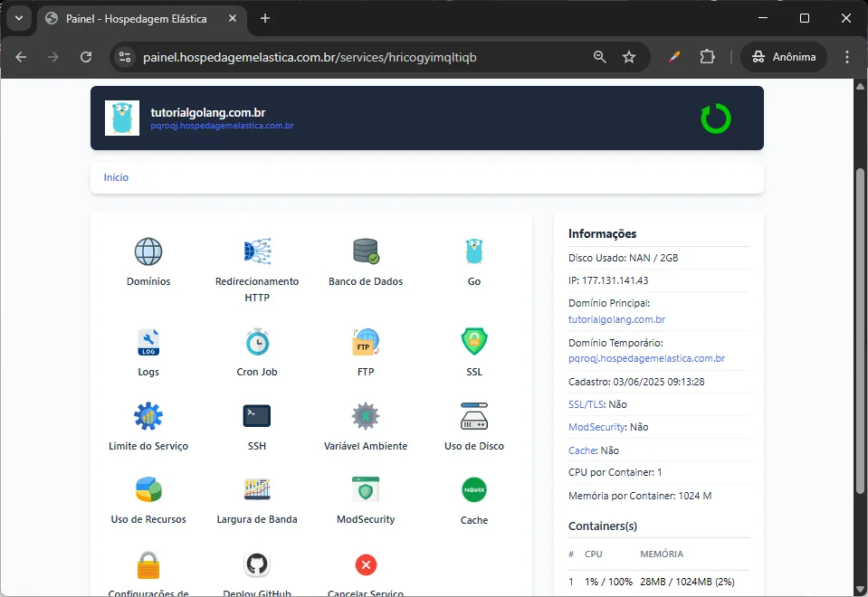Open Chrome three-dot menu

pos(846,57)
